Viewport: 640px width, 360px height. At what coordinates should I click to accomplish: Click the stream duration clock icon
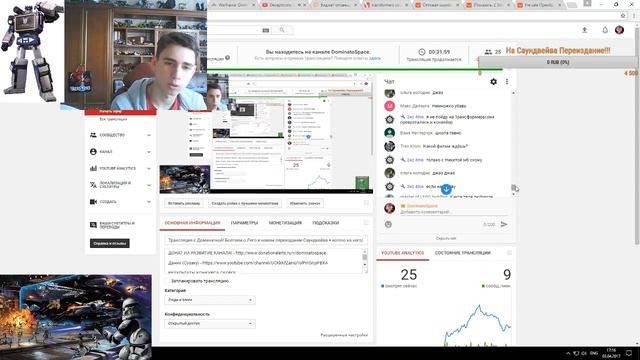tap(422, 52)
